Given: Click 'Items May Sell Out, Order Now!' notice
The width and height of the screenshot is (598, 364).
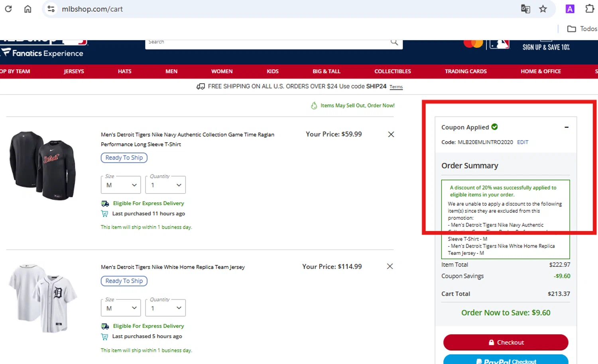Looking at the screenshot, I should (x=357, y=106).
